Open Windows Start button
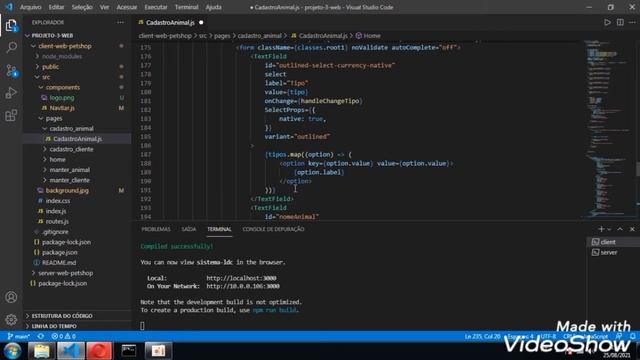The height and width of the screenshot is (360, 640). pos(13,351)
